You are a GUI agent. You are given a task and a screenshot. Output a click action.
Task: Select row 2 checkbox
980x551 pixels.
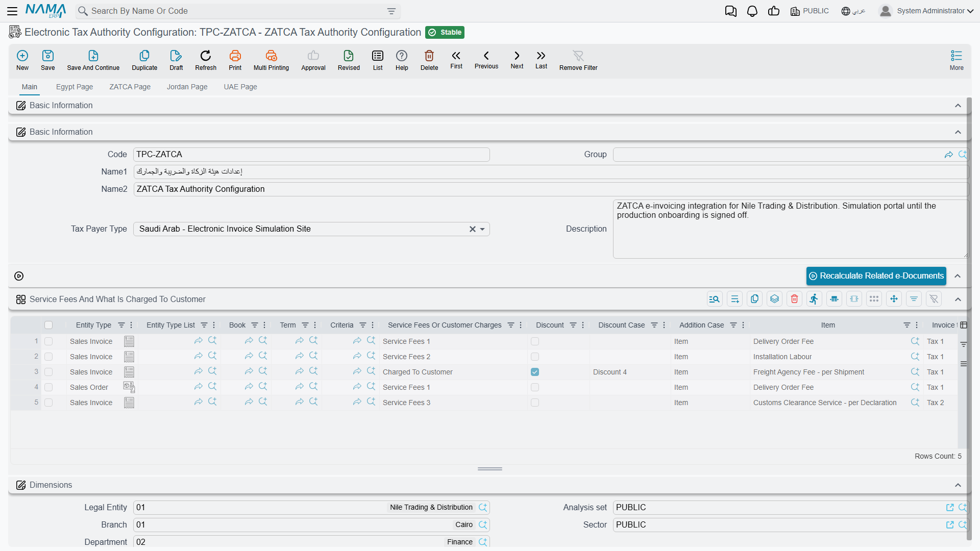pyautogui.click(x=48, y=357)
